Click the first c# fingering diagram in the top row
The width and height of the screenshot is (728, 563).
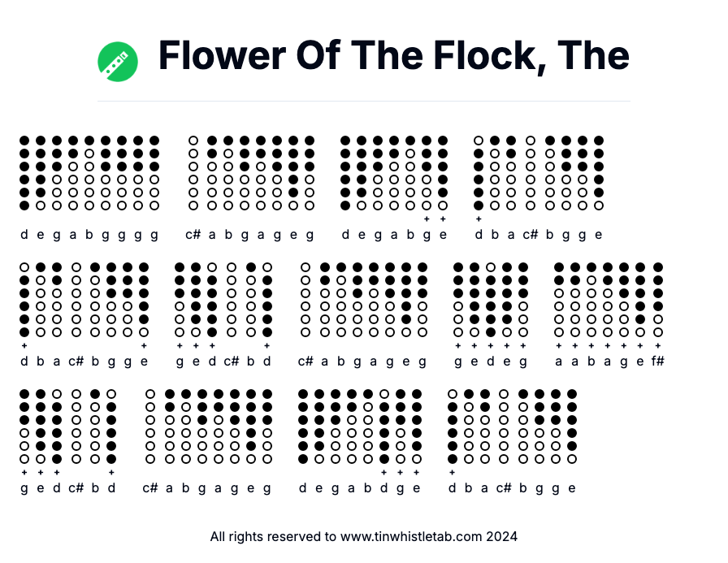click(193, 173)
